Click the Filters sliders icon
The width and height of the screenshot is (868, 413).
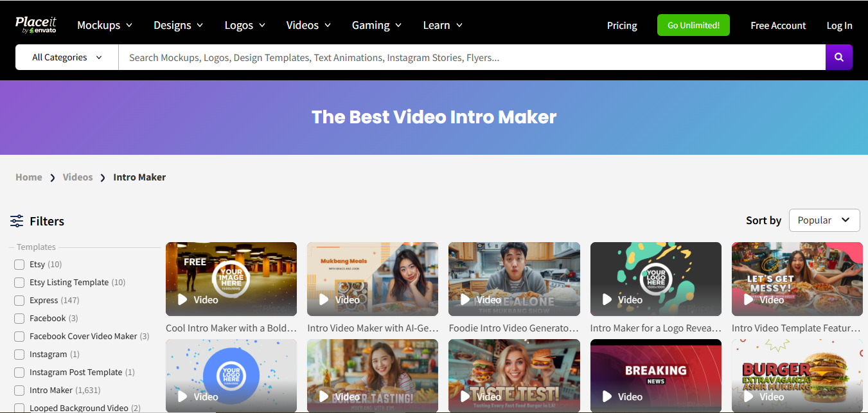(x=16, y=220)
